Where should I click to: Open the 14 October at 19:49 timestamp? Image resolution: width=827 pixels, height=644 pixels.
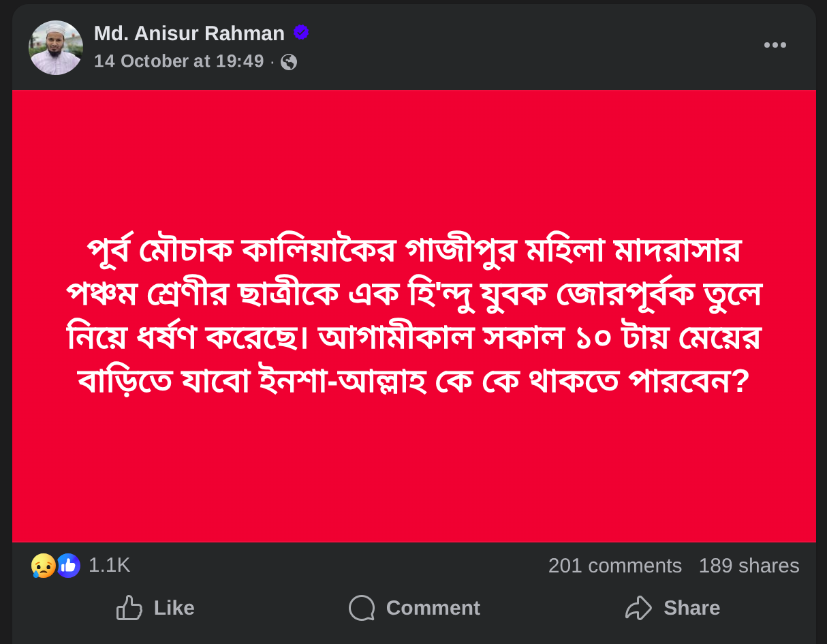178,61
